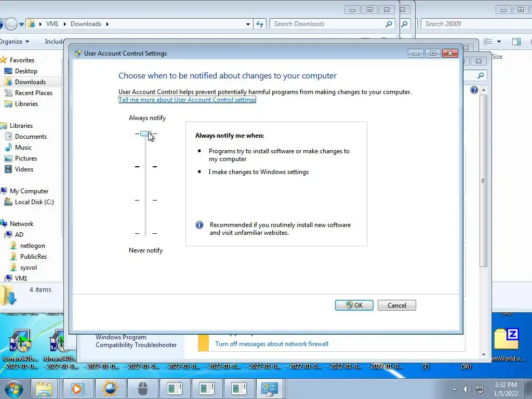Viewport: 532px width, 399px height.
Task: Open the AD network computer node
Action: [19, 234]
